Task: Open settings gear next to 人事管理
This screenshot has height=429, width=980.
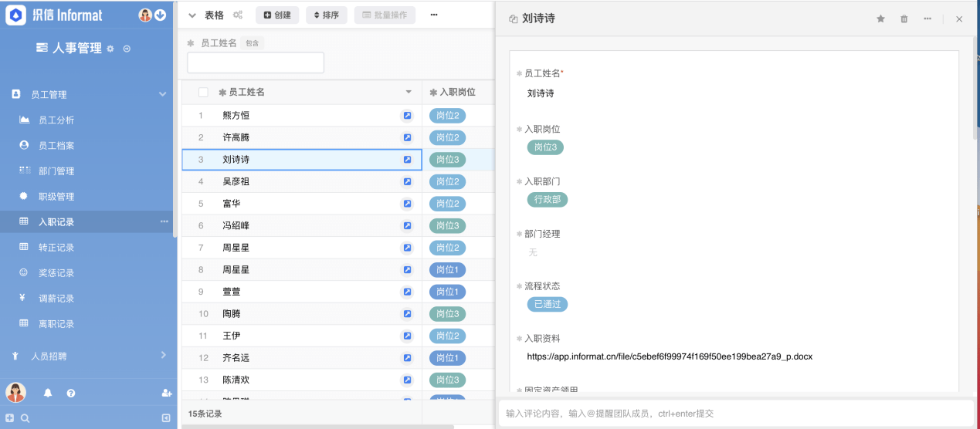Action: pos(110,49)
